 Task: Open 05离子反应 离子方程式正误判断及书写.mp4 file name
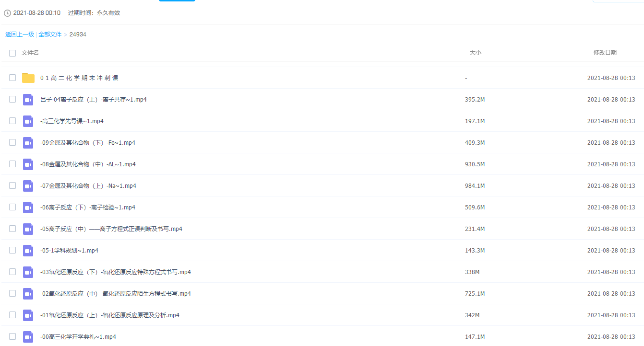coord(111,229)
